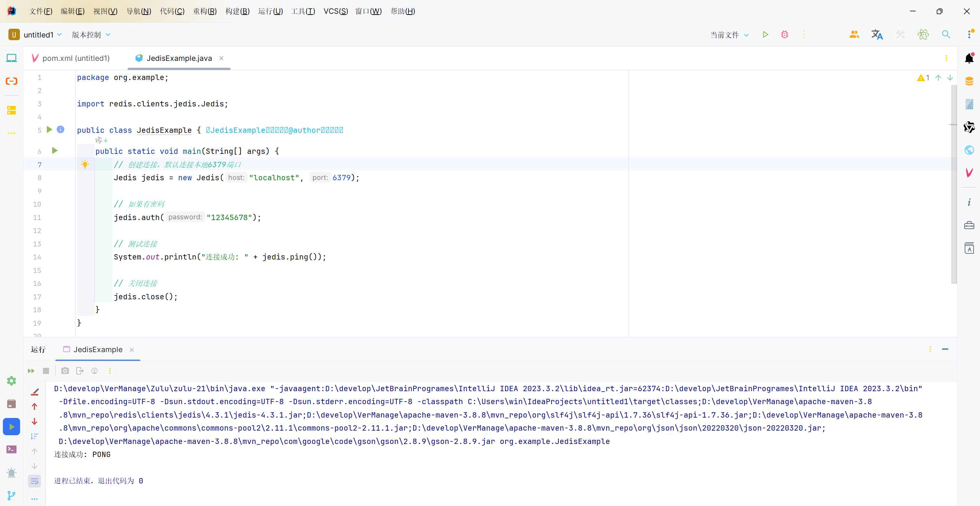Click the exit/restore layout icon in Run toolbar
980x506 pixels.
[80, 371]
